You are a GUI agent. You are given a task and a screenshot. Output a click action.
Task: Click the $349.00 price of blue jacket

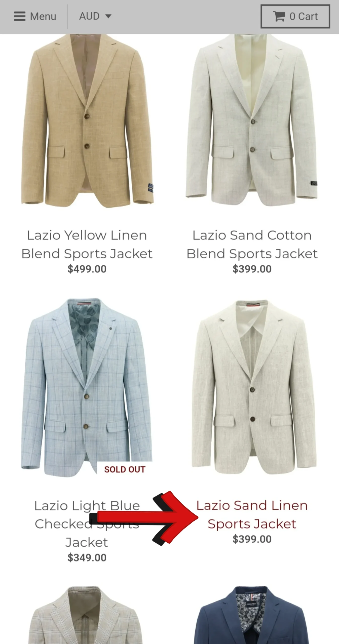point(87,558)
